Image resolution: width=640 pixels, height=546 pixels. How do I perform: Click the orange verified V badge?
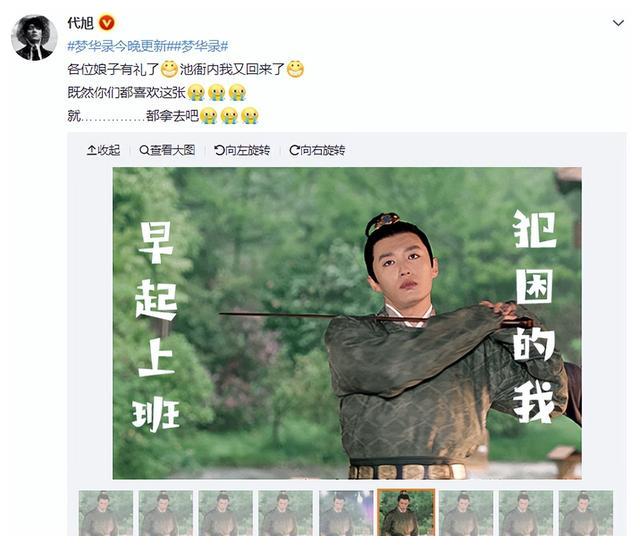coord(107,22)
